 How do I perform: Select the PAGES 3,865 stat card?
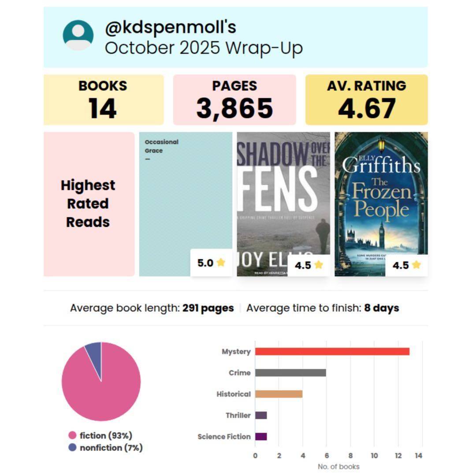(234, 100)
